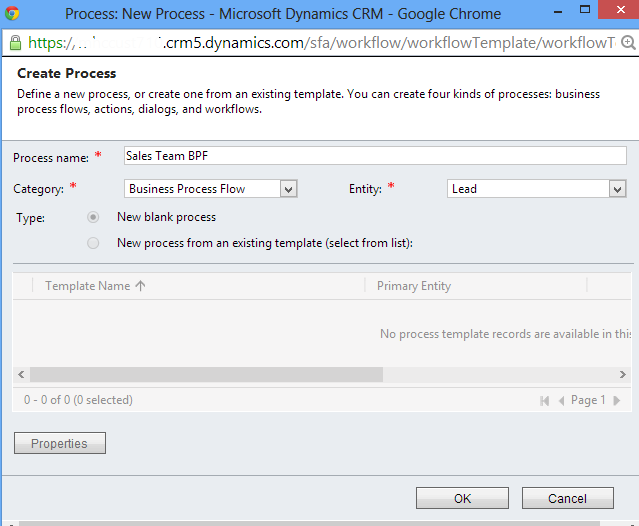The image size is (639, 526).
Task: Click the template list horizontal scrollbar thumb
Action: (206, 374)
